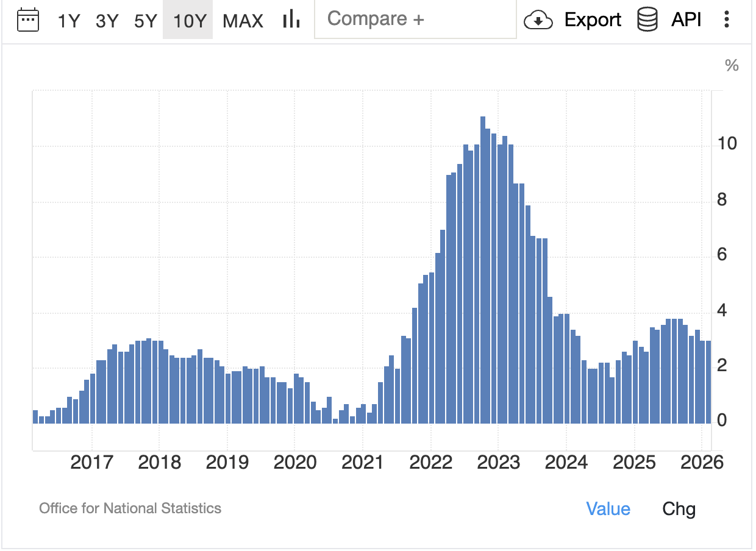Click the API link label
Image resolution: width=756 pixels, height=551 pixels.
(x=686, y=20)
